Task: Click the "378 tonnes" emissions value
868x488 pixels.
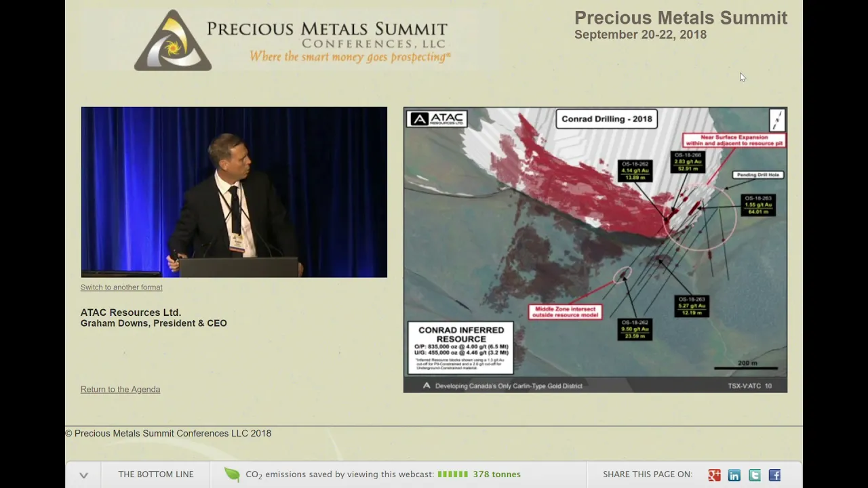Action: (497, 474)
